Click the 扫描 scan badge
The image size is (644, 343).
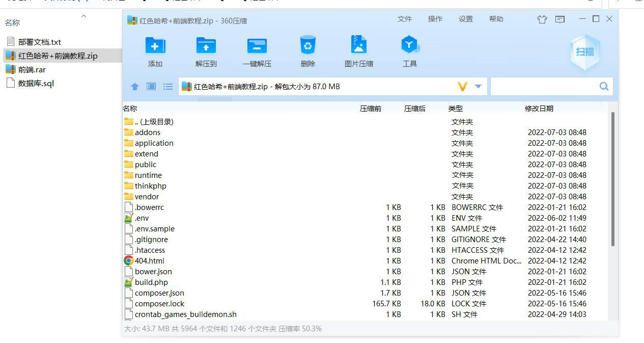pos(584,51)
